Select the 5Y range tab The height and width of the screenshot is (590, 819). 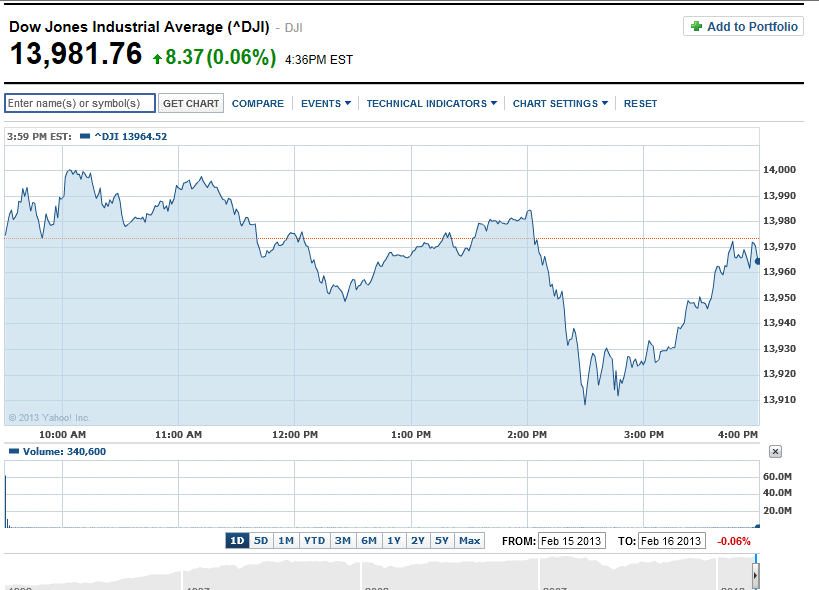(442, 540)
